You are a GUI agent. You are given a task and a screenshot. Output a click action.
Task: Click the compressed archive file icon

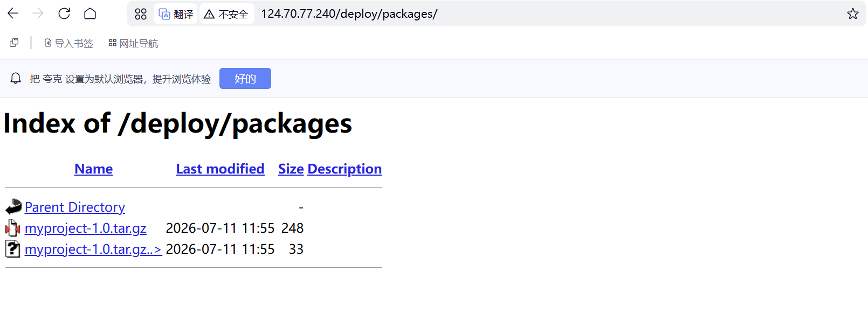pyautogui.click(x=13, y=228)
